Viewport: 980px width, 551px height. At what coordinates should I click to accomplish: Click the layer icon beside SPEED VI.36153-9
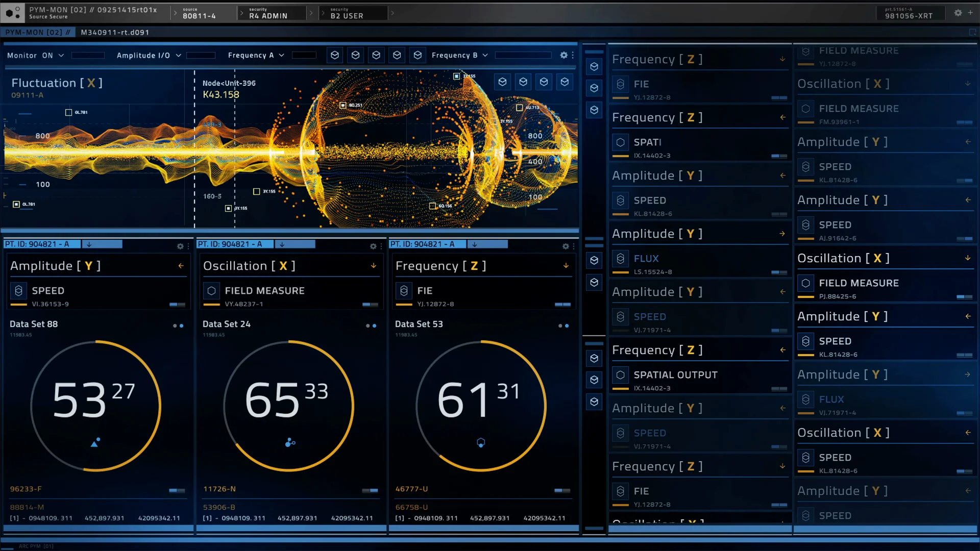tap(19, 291)
